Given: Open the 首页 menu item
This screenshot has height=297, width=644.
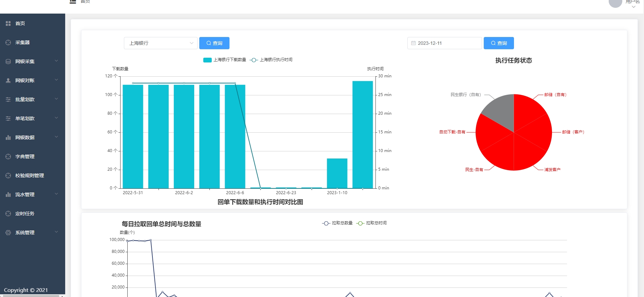Looking at the screenshot, I should tap(33, 23).
